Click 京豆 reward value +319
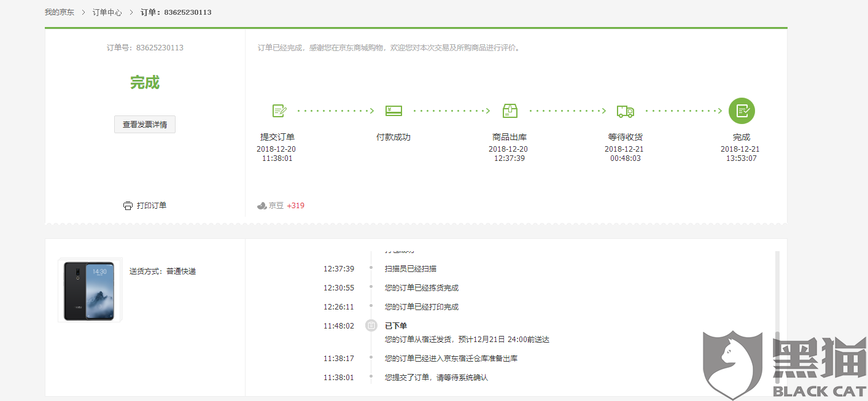Screen dimensions: 868x401 295,206
